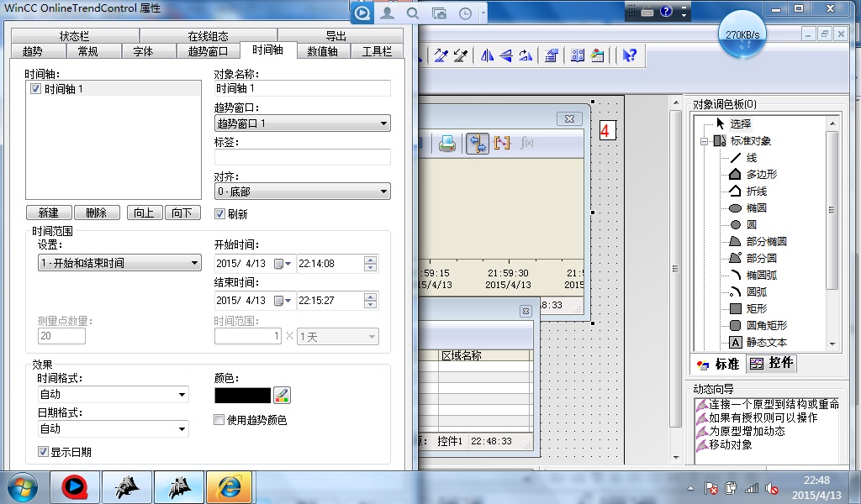Click the layers palette icon in toolbar
This screenshot has height=504, width=861.
pos(552,55)
